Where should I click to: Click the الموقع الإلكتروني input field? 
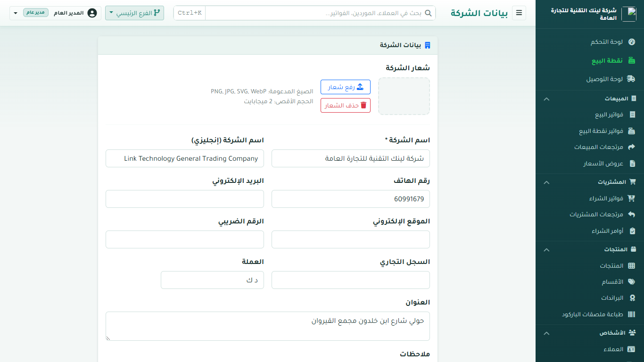[x=351, y=239]
